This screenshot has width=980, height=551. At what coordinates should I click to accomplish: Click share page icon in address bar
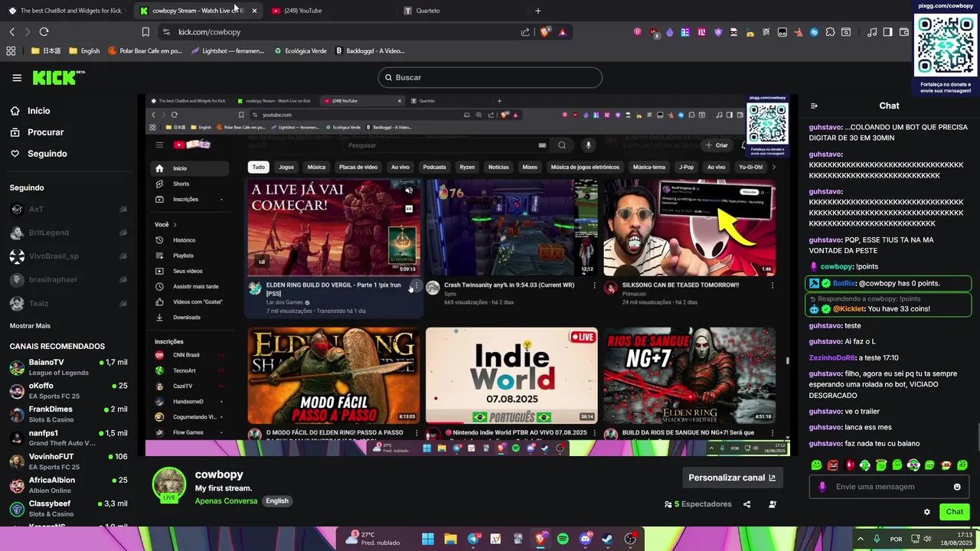pyautogui.click(x=525, y=32)
